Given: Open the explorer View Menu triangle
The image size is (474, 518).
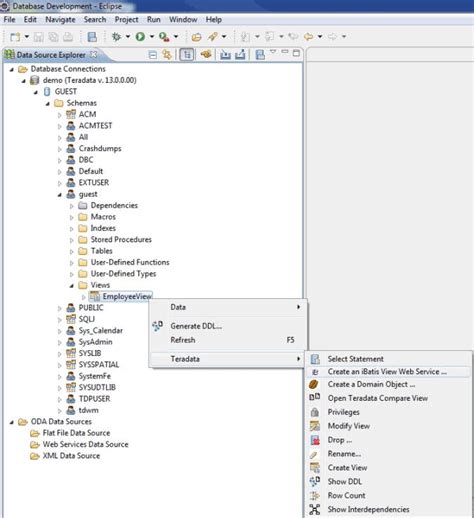Looking at the screenshot, I should pos(273,52).
